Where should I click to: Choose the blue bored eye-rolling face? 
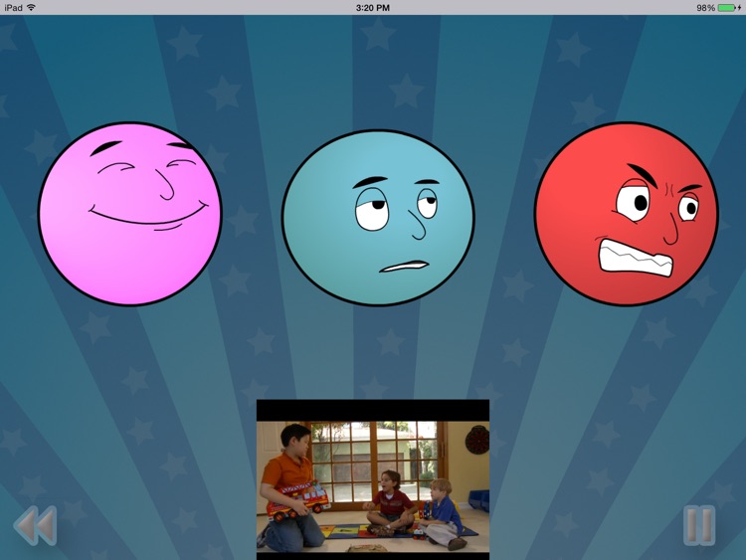(x=378, y=218)
